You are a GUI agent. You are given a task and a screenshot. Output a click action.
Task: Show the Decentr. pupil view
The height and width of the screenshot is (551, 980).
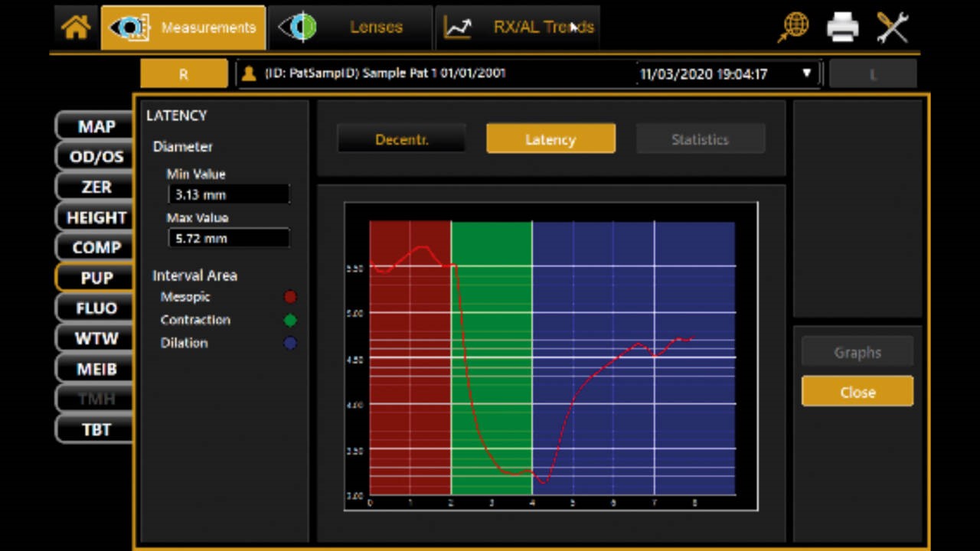[x=401, y=139]
